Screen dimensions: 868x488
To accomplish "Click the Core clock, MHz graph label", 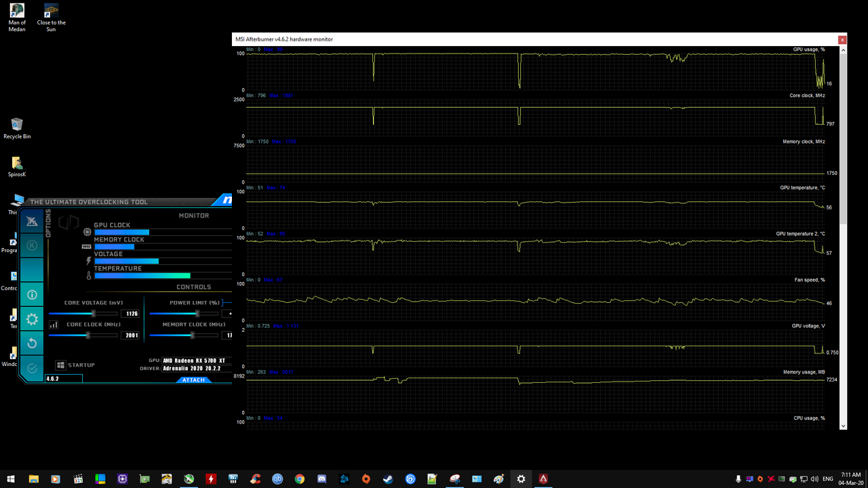I will (x=807, y=96).
